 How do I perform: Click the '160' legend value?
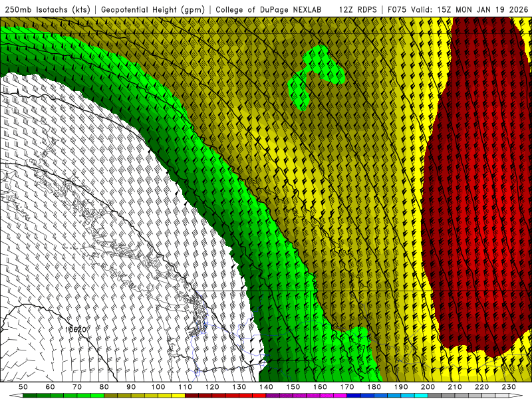click(320, 387)
